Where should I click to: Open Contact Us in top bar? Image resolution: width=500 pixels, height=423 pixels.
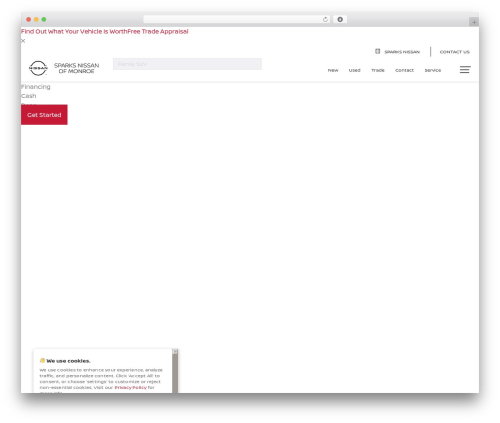(x=455, y=52)
